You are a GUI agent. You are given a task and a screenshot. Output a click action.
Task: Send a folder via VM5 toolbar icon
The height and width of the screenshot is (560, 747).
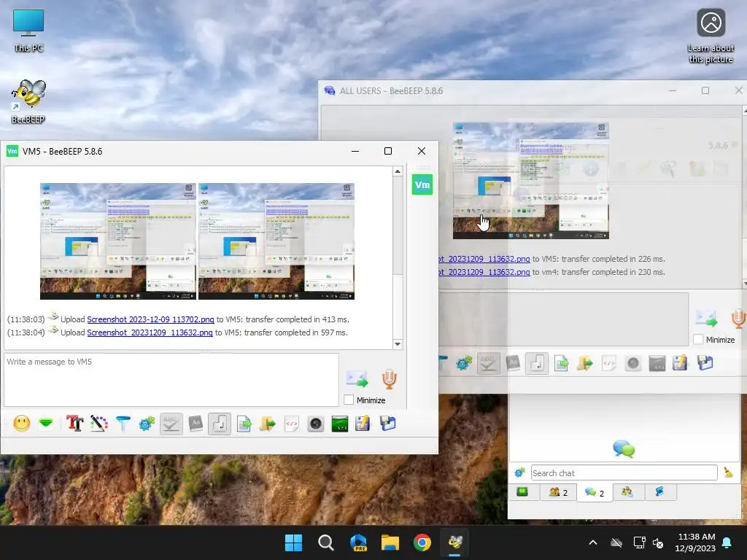(268, 424)
